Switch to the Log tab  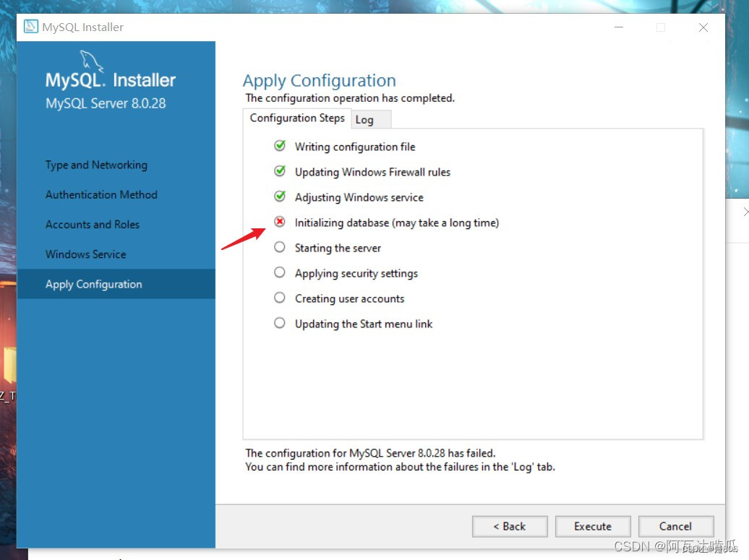click(x=370, y=119)
